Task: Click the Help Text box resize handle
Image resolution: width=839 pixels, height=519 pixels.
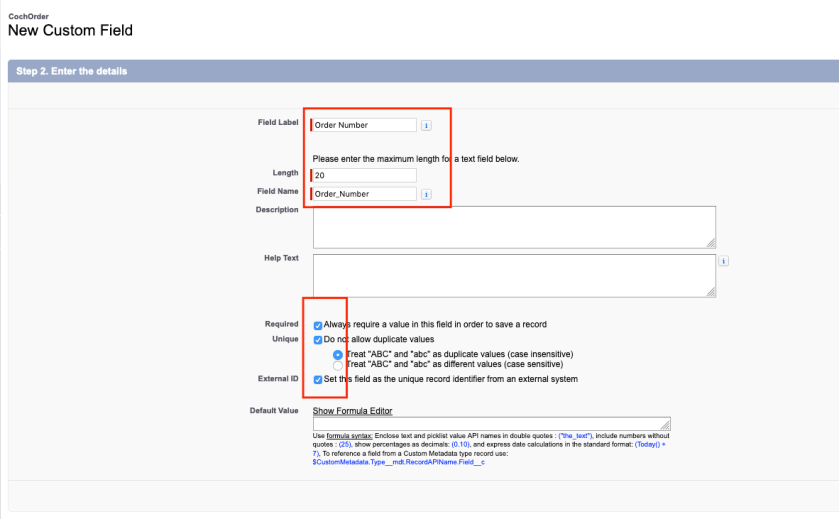Action: click(710, 292)
